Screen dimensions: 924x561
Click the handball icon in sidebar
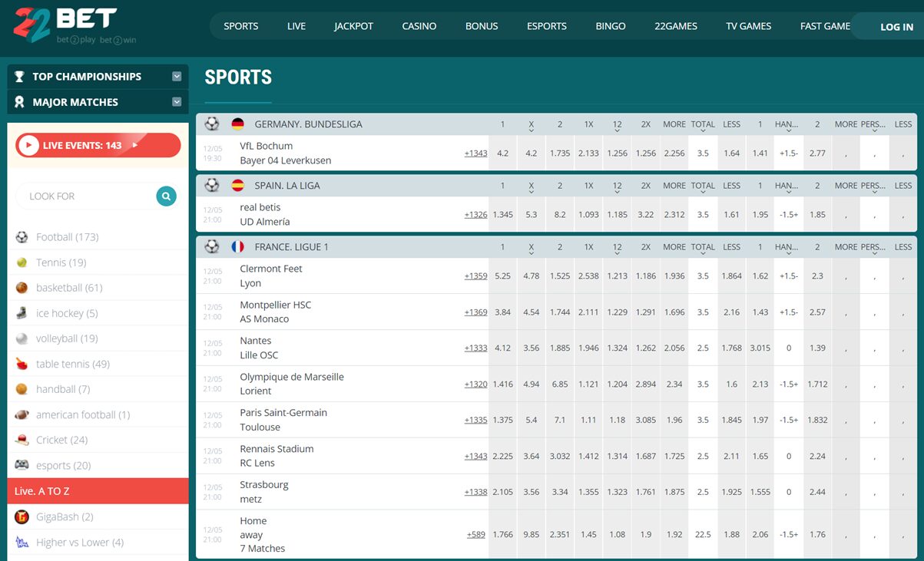[x=22, y=389]
